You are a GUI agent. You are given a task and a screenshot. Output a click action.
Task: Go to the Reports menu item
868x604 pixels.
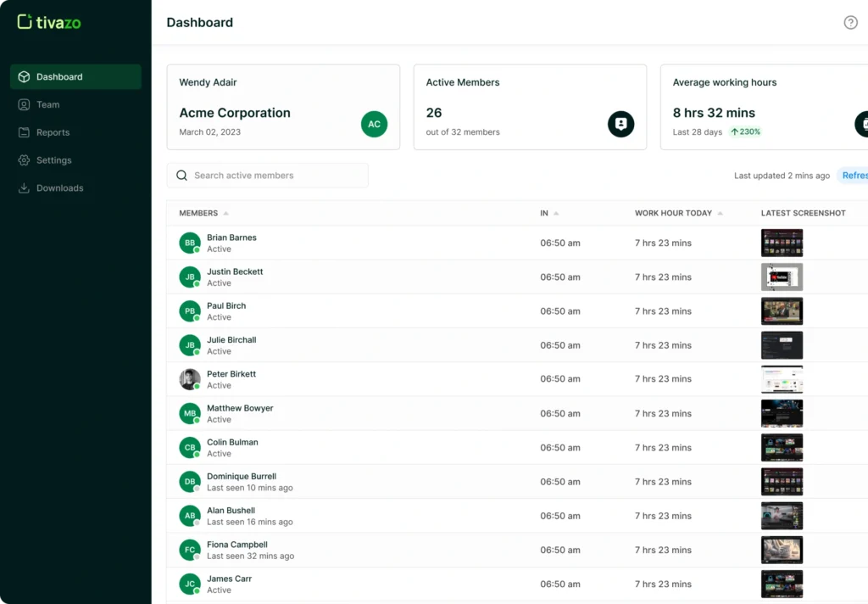53,133
